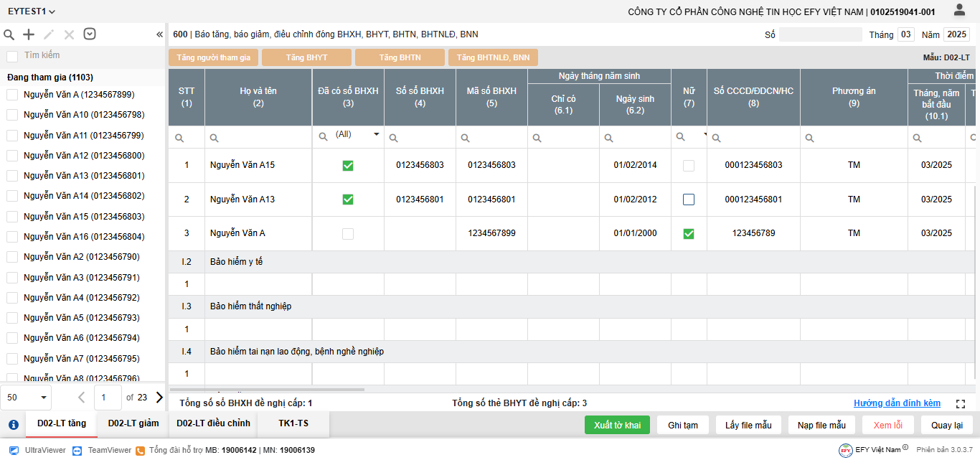The width and height of the screenshot is (980, 460).
Task: Toggle the Đã có sổ BHXH checkbox for Nguyễn Văn A15
Action: [x=348, y=166]
